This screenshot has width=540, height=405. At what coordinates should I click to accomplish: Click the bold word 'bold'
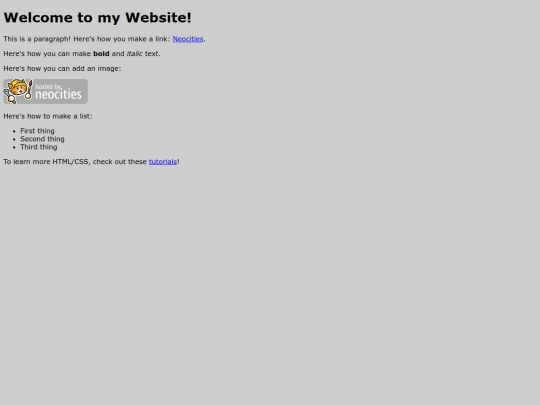(x=101, y=54)
